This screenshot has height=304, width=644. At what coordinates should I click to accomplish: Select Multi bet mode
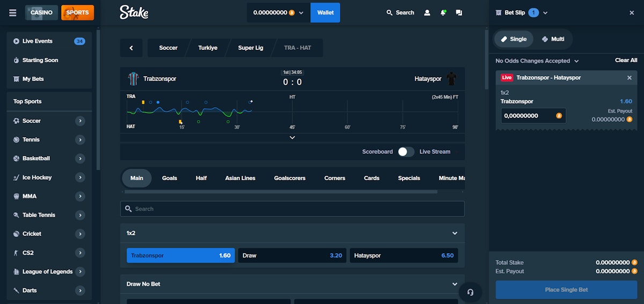553,39
